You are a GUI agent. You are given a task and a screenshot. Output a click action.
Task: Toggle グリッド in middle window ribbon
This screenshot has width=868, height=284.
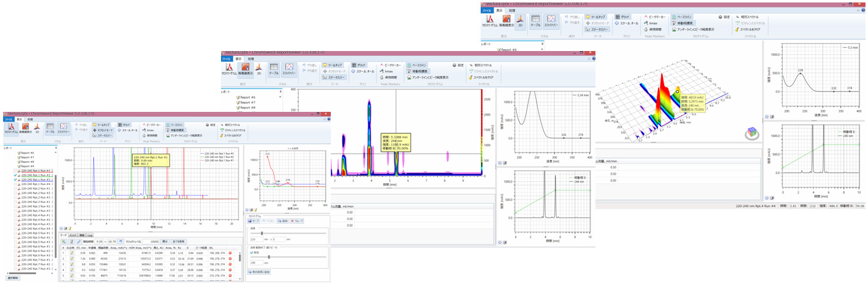358,65
